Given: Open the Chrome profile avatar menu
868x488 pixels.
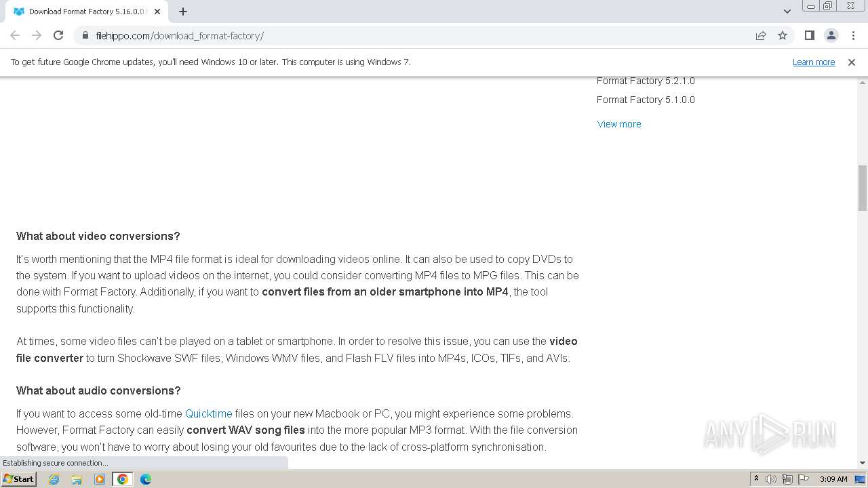Looking at the screenshot, I should point(831,35).
